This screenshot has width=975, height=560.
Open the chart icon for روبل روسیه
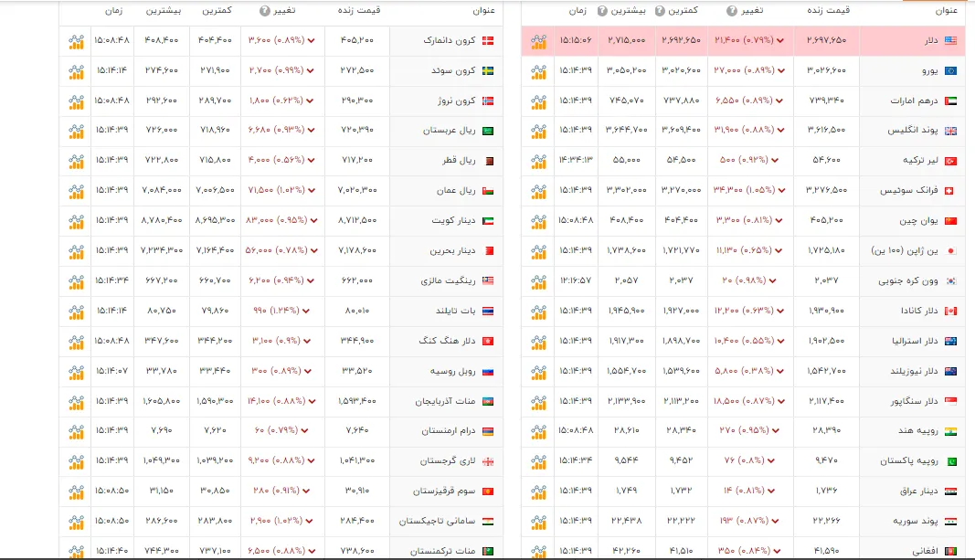pos(76,371)
